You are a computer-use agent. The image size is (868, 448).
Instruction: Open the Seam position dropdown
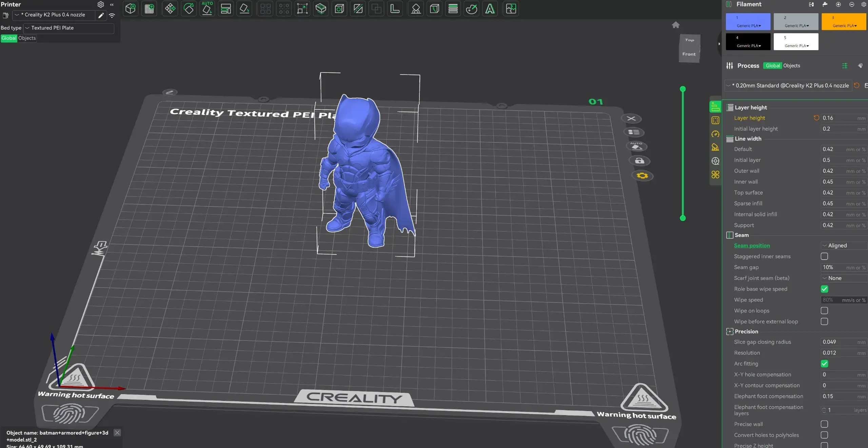pyautogui.click(x=844, y=245)
